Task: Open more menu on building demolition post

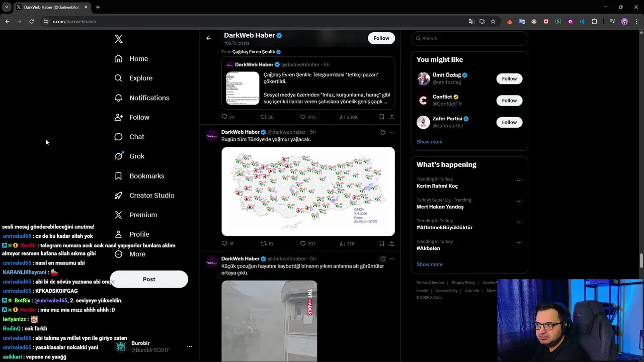Action: tap(392, 259)
